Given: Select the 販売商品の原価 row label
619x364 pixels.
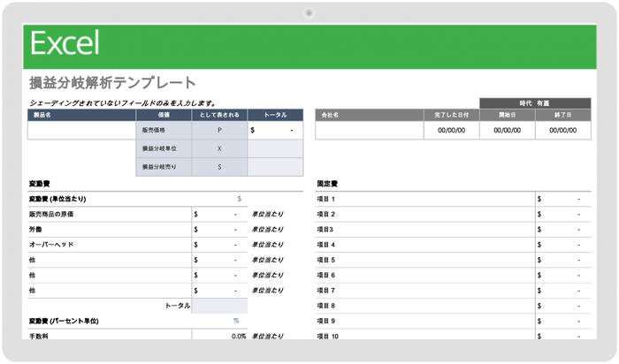Looking at the screenshot, I should coord(51,214).
